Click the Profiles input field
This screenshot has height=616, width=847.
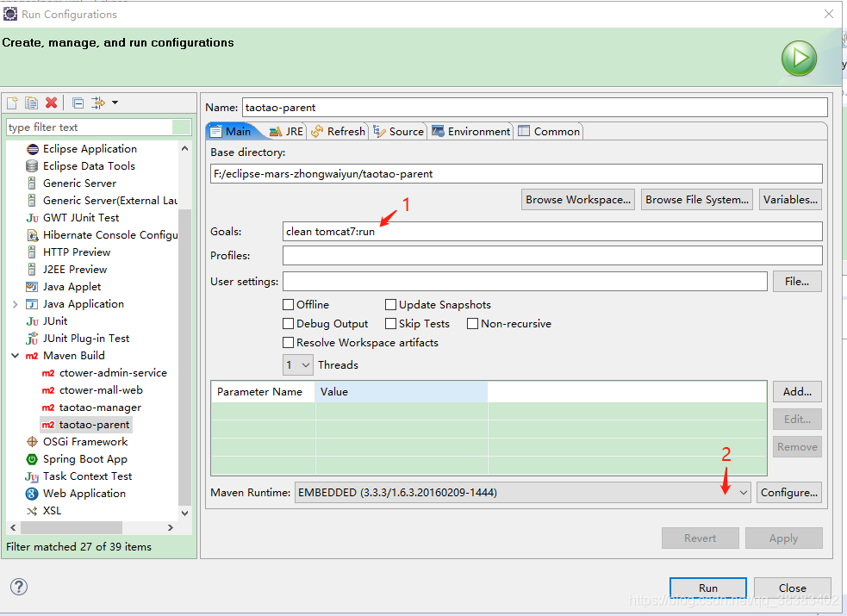pyautogui.click(x=552, y=255)
